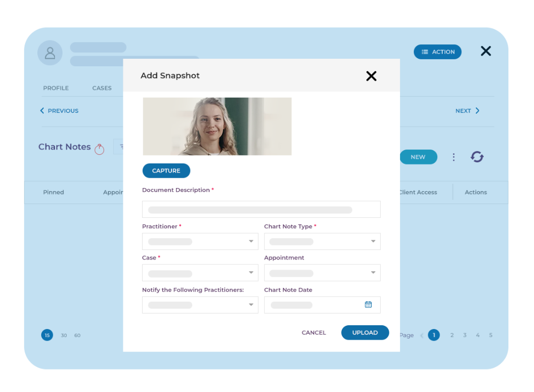Screen dimensions: 534x392
Task: Switch to the CASES tab
Action: point(101,88)
